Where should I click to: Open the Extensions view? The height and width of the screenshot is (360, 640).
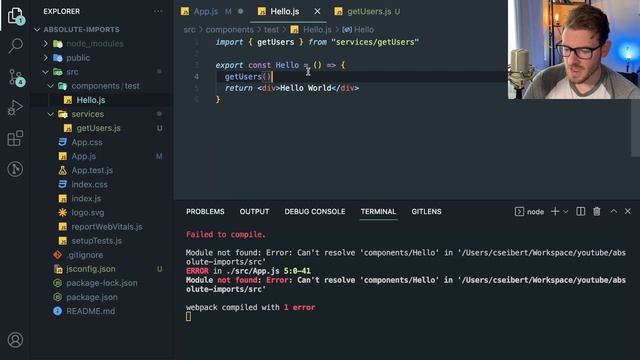15,138
